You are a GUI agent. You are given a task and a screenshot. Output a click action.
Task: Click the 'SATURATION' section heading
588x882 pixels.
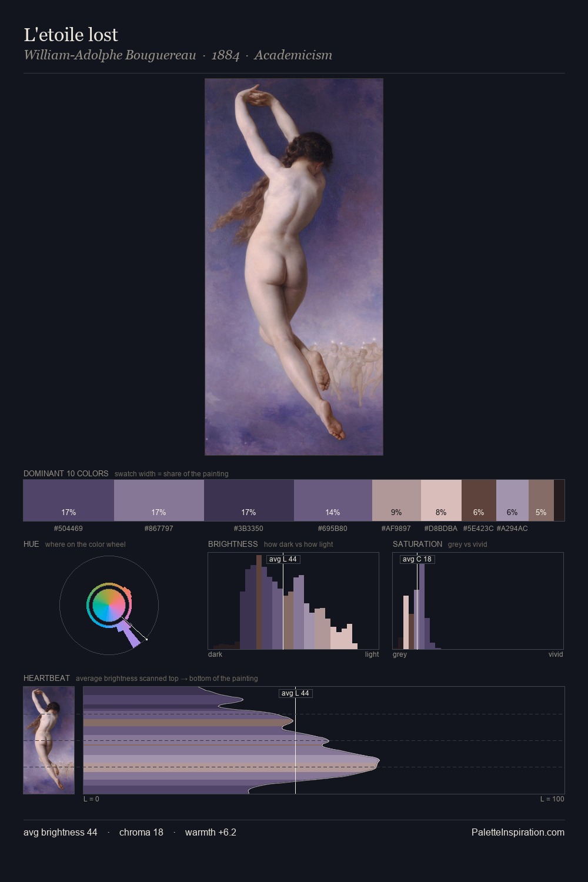coord(417,544)
